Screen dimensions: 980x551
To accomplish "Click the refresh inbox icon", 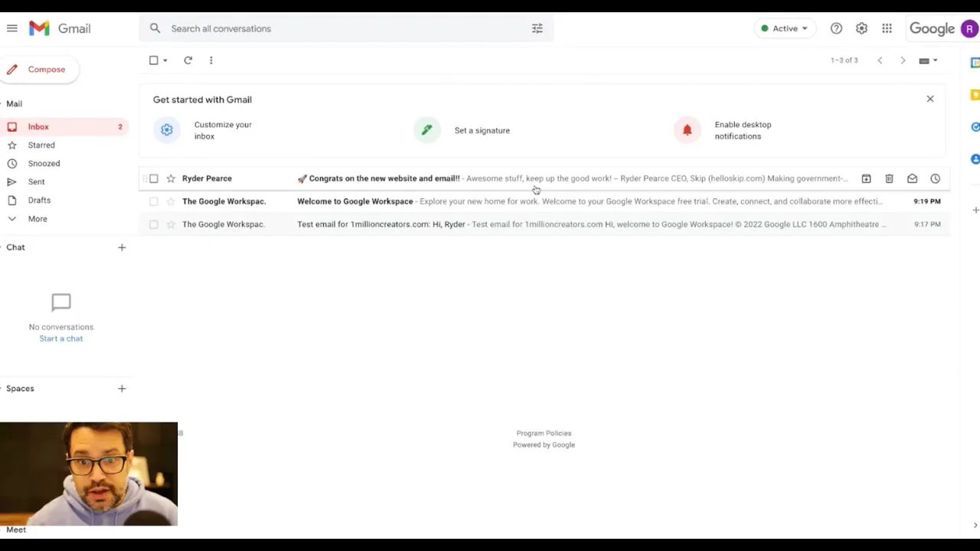I will (188, 60).
